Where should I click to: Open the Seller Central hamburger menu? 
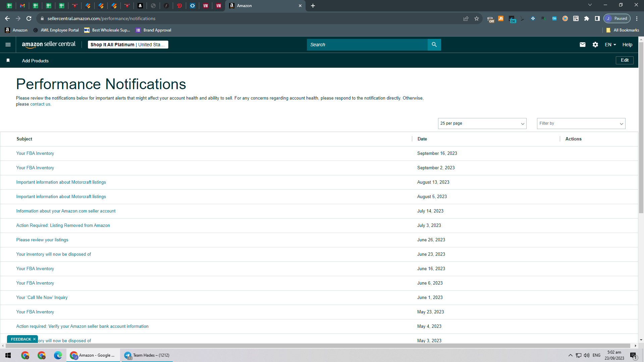8,45
